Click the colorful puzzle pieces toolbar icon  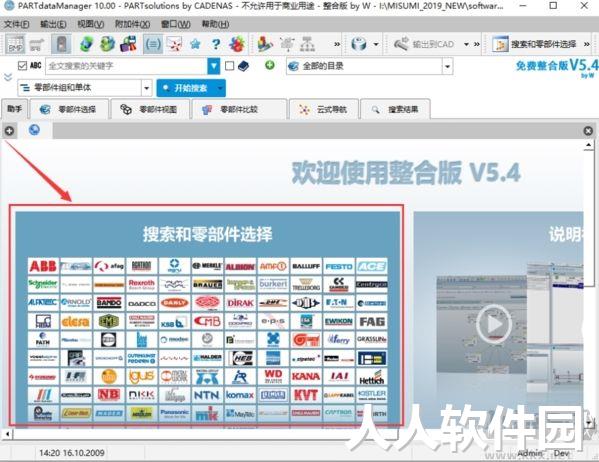pos(237,44)
